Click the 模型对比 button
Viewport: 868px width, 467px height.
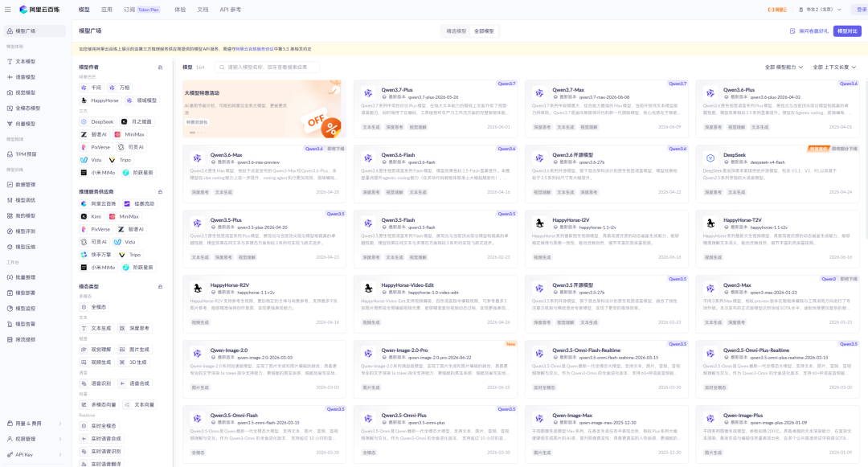tap(847, 31)
